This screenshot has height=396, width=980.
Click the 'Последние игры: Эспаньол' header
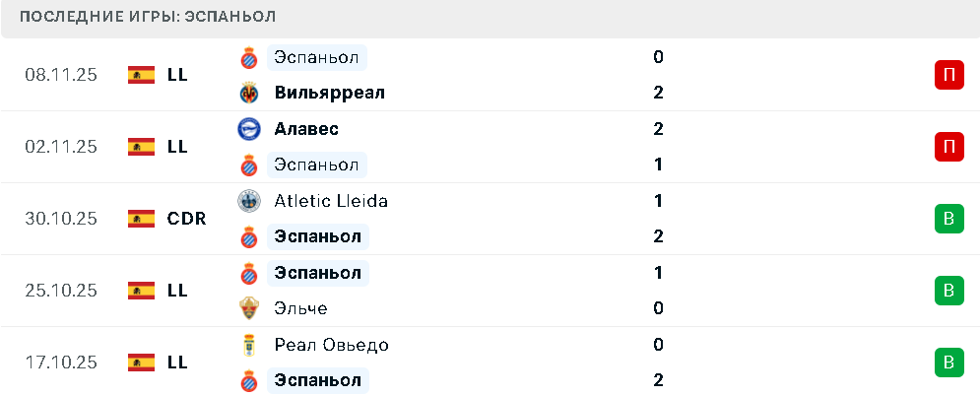(x=148, y=17)
